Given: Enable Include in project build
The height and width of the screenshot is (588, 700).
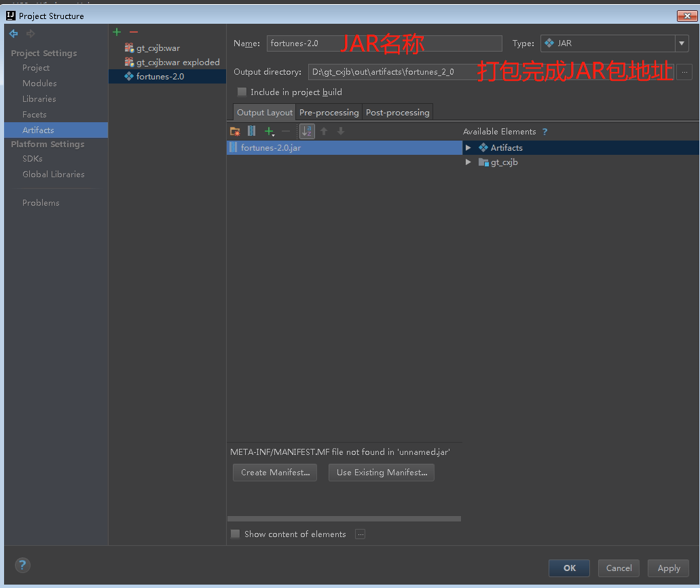Looking at the screenshot, I should (x=242, y=92).
